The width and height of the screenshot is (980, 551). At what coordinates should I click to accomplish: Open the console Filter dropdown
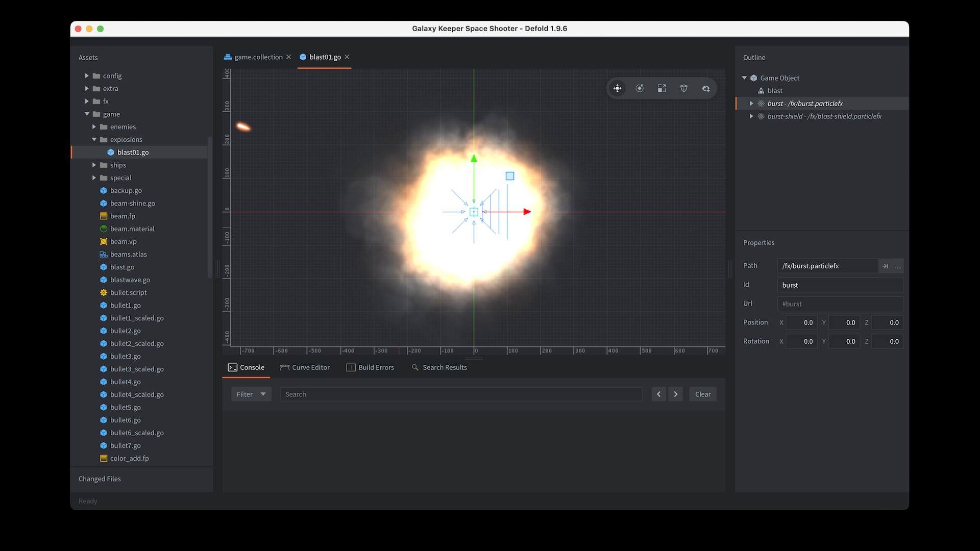[251, 394]
